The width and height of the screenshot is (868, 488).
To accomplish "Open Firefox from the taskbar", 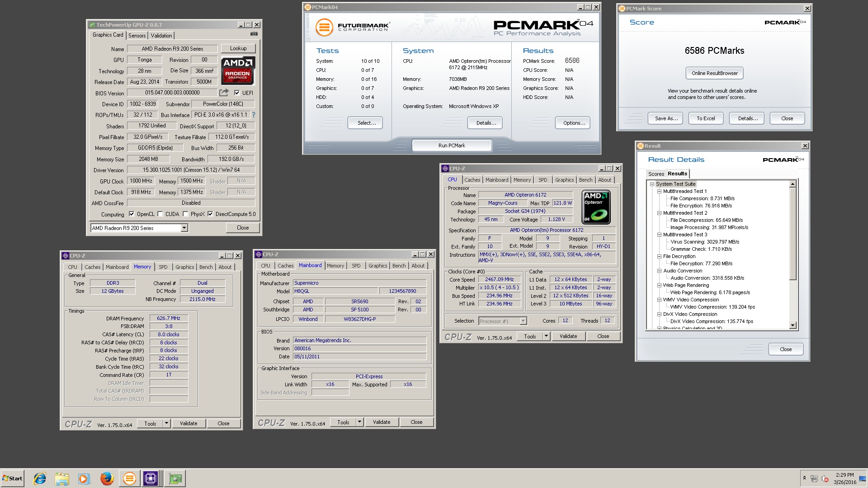I will pyautogui.click(x=107, y=479).
